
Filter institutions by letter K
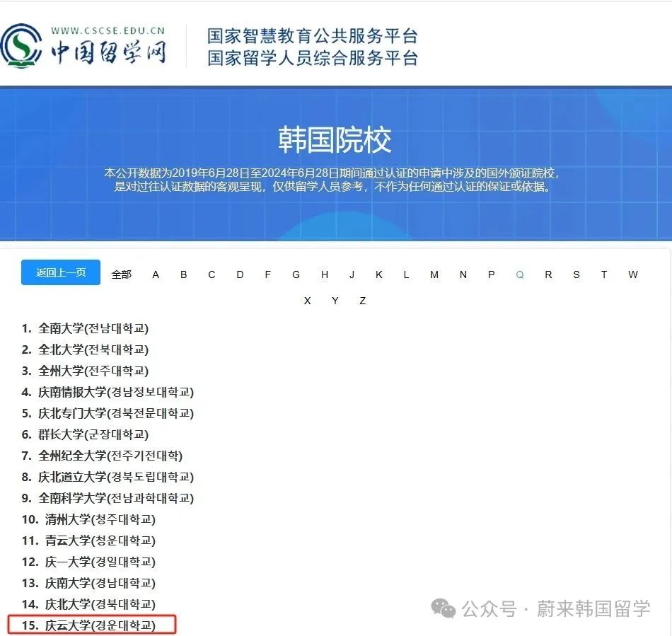379,274
